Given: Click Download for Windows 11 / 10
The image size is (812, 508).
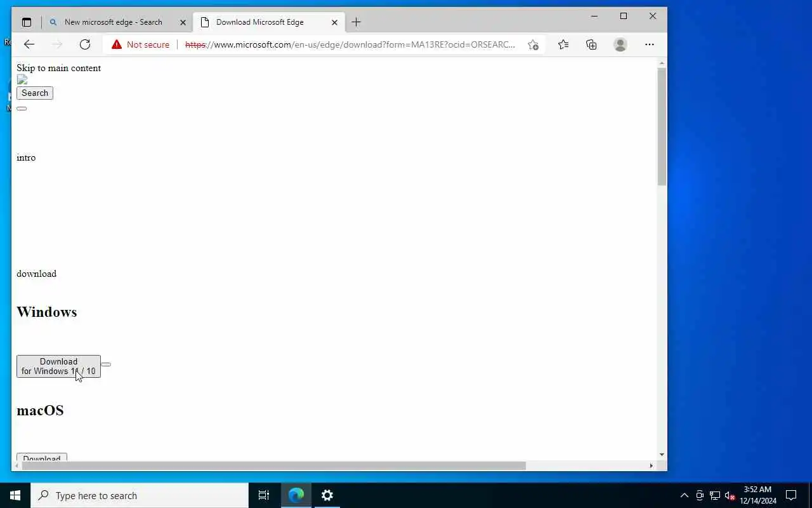Looking at the screenshot, I should point(58,366).
